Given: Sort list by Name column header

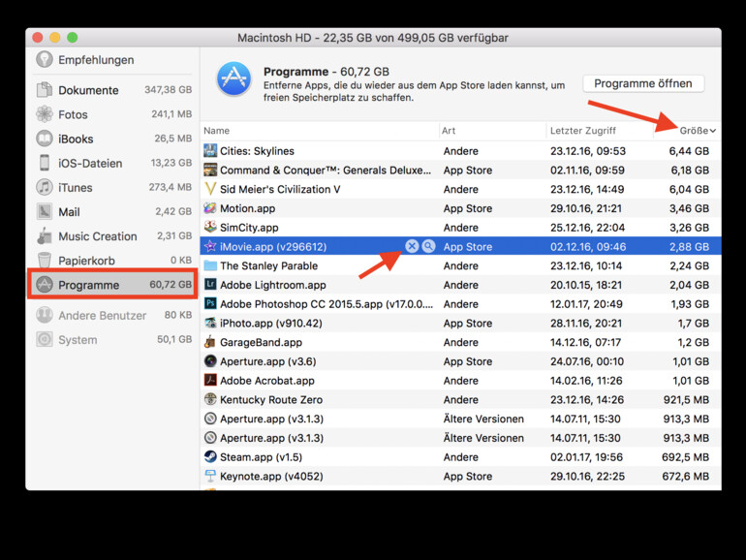Looking at the screenshot, I should coord(216,131).
